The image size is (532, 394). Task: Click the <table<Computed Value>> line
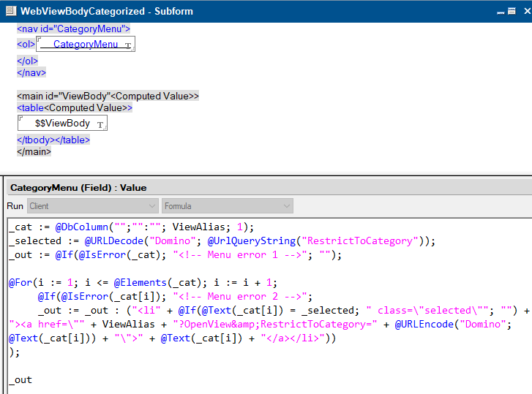click(75, 107)
